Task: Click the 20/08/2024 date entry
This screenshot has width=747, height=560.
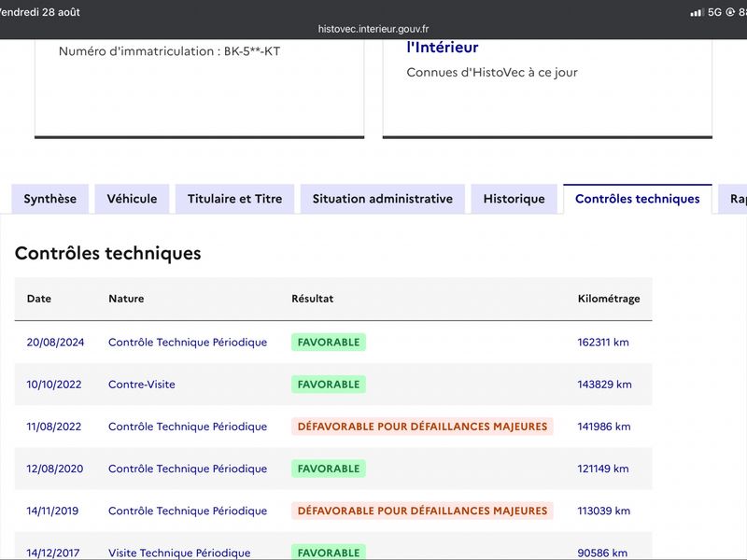Action: (x=55, y=343)
